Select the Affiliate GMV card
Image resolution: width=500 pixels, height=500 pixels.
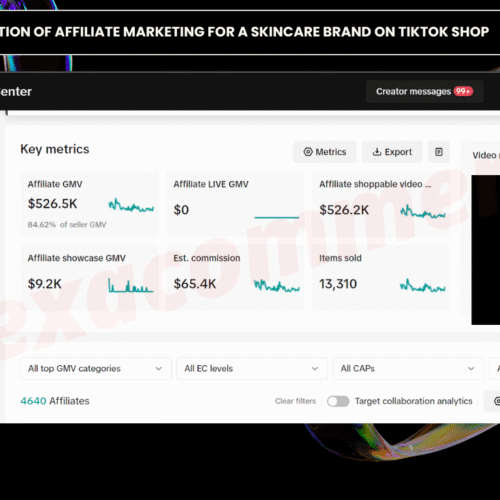pos(89,204)
